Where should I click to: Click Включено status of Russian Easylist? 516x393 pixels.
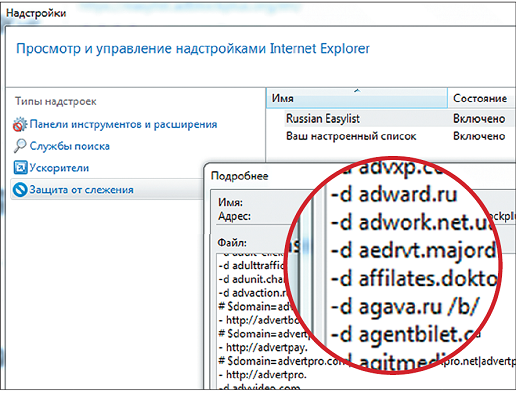click(479, 119)
